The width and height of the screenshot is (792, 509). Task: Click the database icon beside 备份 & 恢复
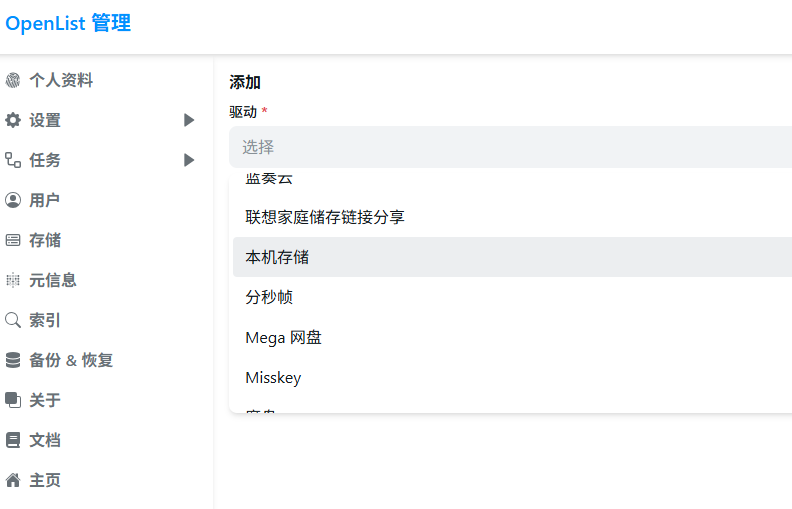pyautogui.click(x=13, y=360)
